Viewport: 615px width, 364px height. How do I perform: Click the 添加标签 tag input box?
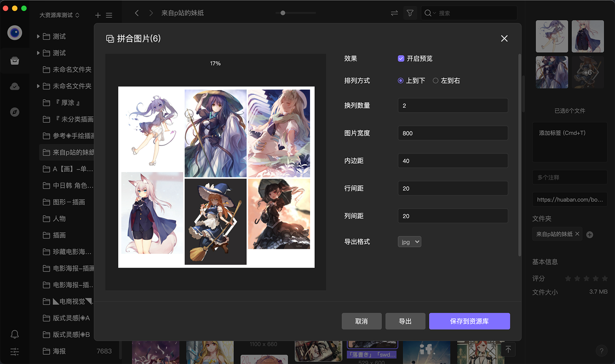(570, 142)
